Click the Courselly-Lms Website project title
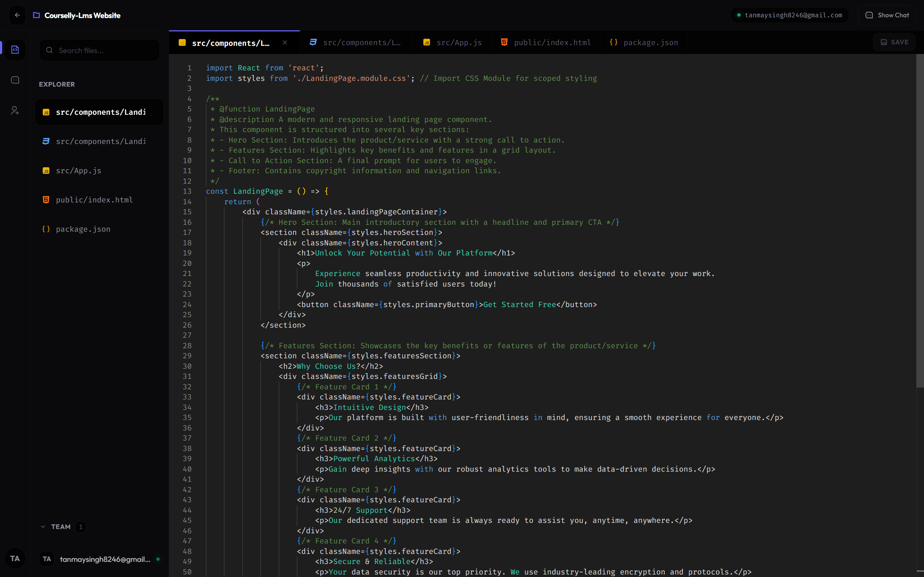 [82, 15]
